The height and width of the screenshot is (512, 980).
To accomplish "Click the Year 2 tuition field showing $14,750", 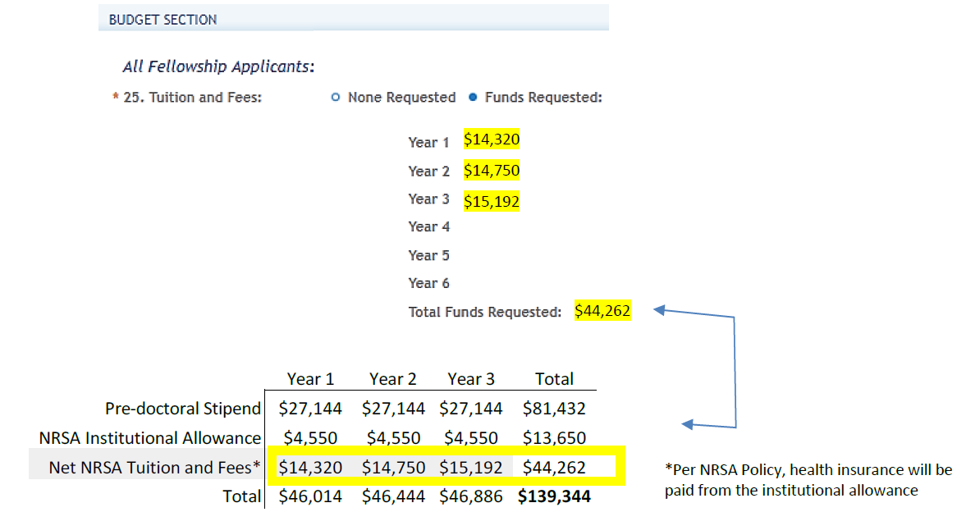I will [x=492, y=171].
